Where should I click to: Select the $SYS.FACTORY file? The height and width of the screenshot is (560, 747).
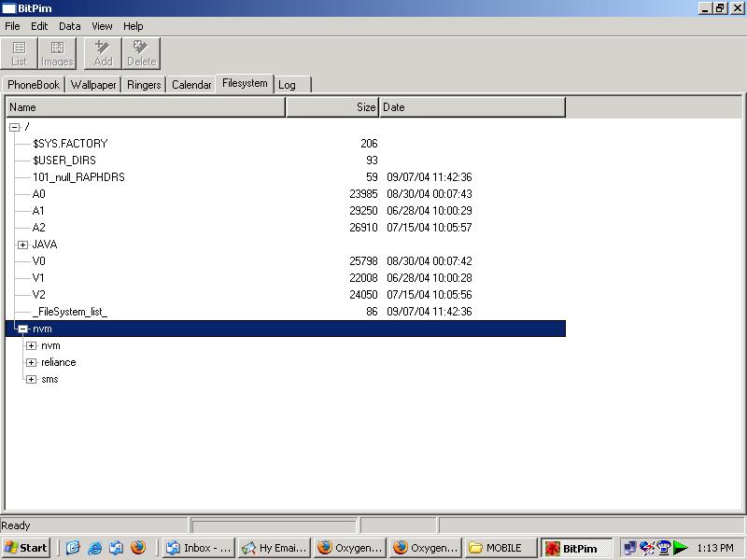click(70, 144)
